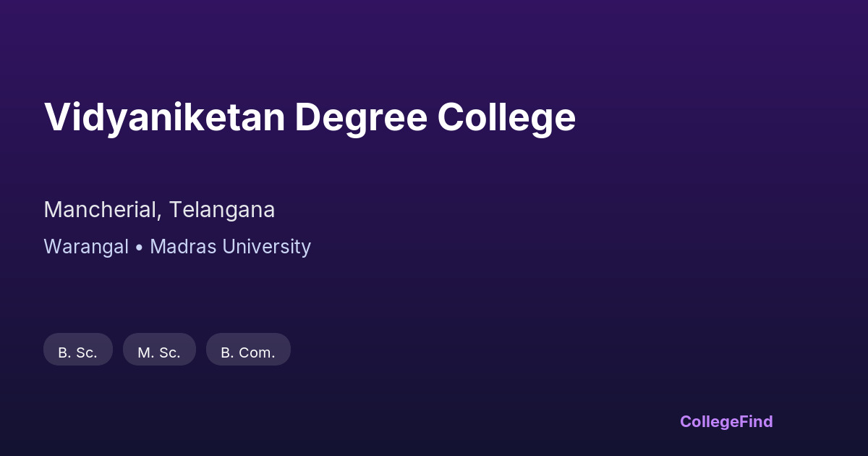Click the word Madras in the subtitle
868x456 pixels.
point(183,247)
